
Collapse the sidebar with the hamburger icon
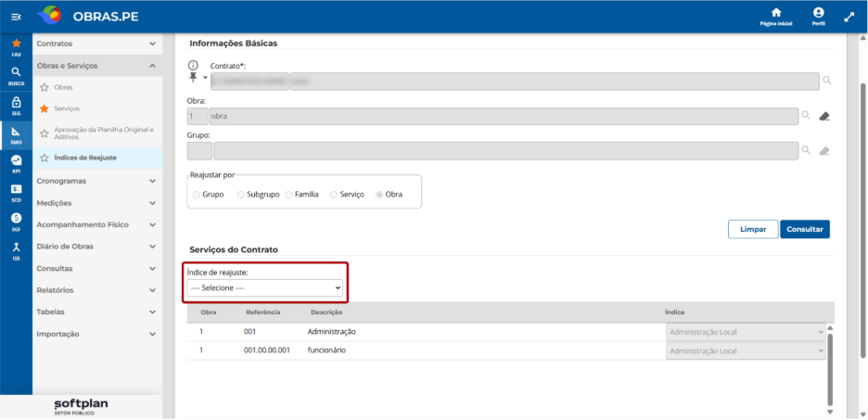[x=16, y=18]
